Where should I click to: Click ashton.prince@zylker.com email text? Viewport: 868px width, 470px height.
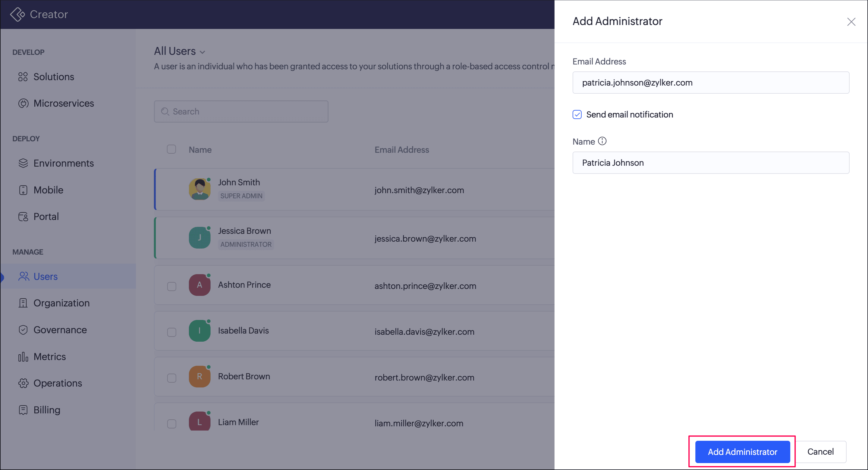425,286
